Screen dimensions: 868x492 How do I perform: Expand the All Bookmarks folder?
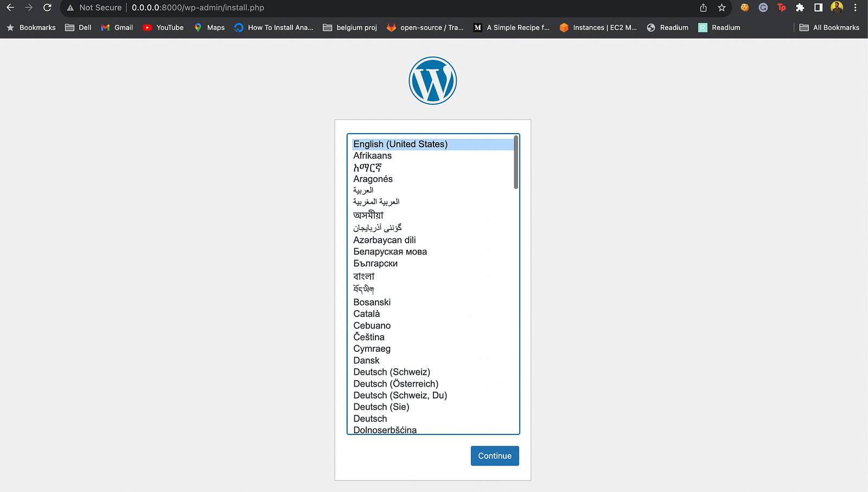click(x=829, y=28)
